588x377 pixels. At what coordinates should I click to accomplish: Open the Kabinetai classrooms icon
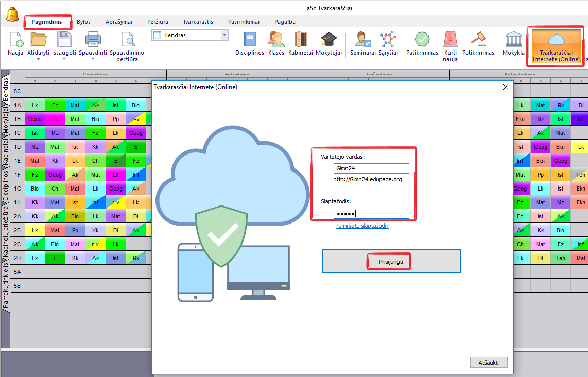pos(301,40)
